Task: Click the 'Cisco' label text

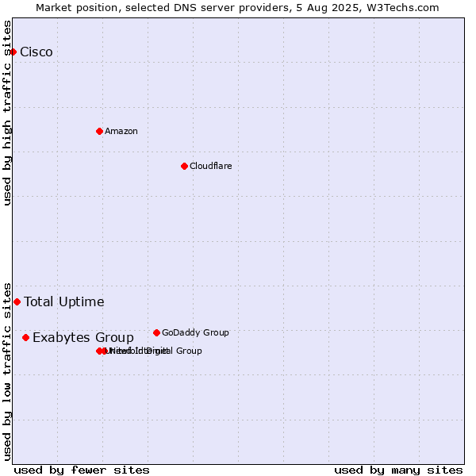Action: tap(36, 52)
